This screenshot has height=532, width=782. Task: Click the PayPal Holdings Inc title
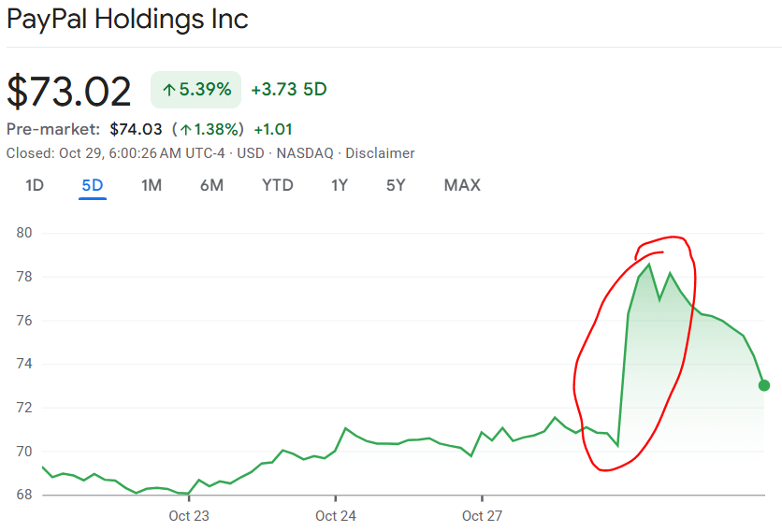pos(128,19)
